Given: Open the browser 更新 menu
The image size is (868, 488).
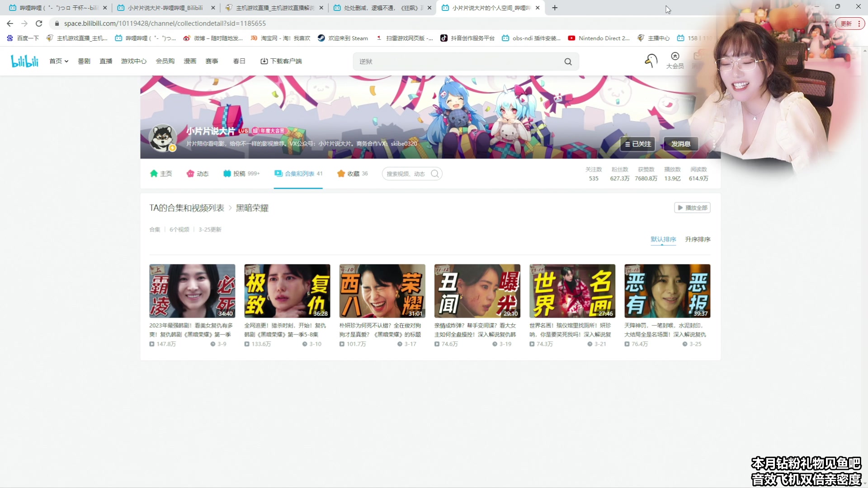Looking at the screenshot, I should (850, 23).
